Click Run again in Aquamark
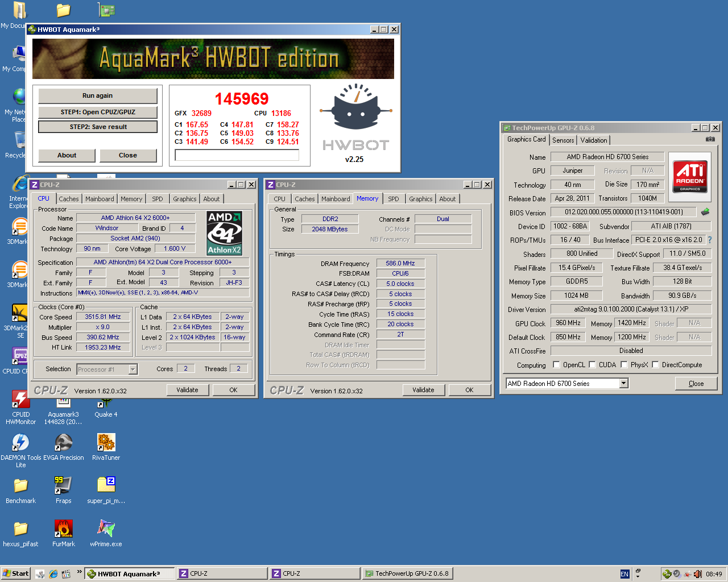This screenshot has width=728, height=582. [x=98, y=95]
